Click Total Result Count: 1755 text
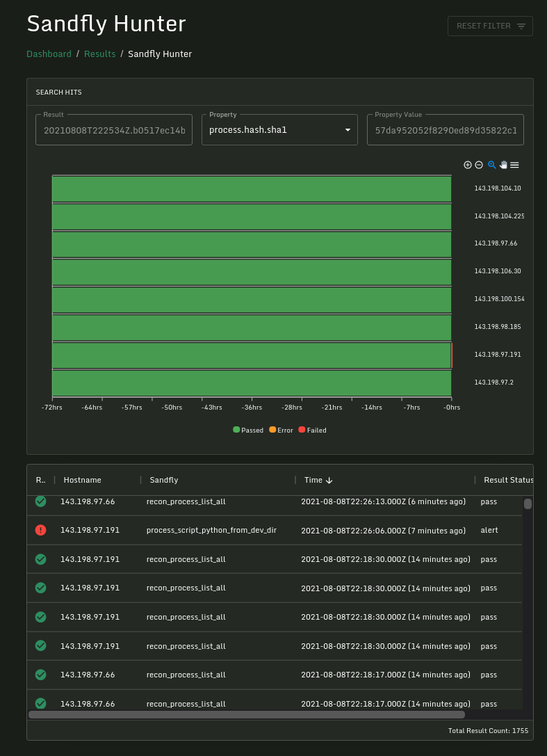 [x=488, y=730]
